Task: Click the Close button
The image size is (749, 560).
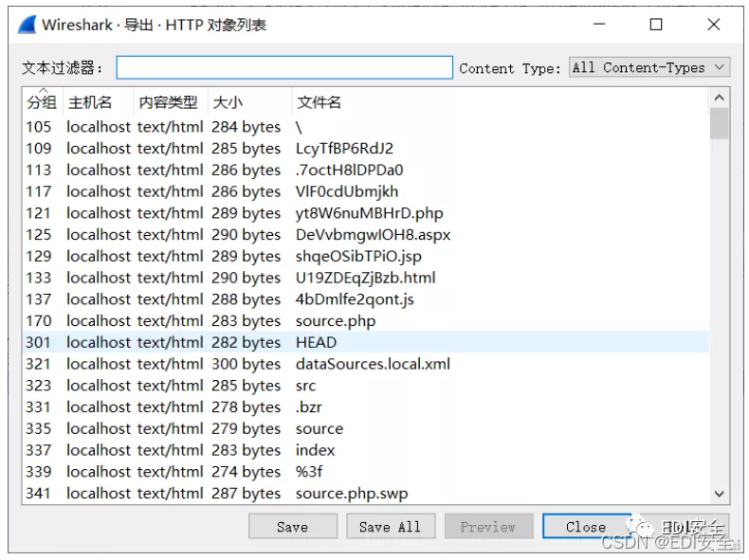Action: [586, 527]
